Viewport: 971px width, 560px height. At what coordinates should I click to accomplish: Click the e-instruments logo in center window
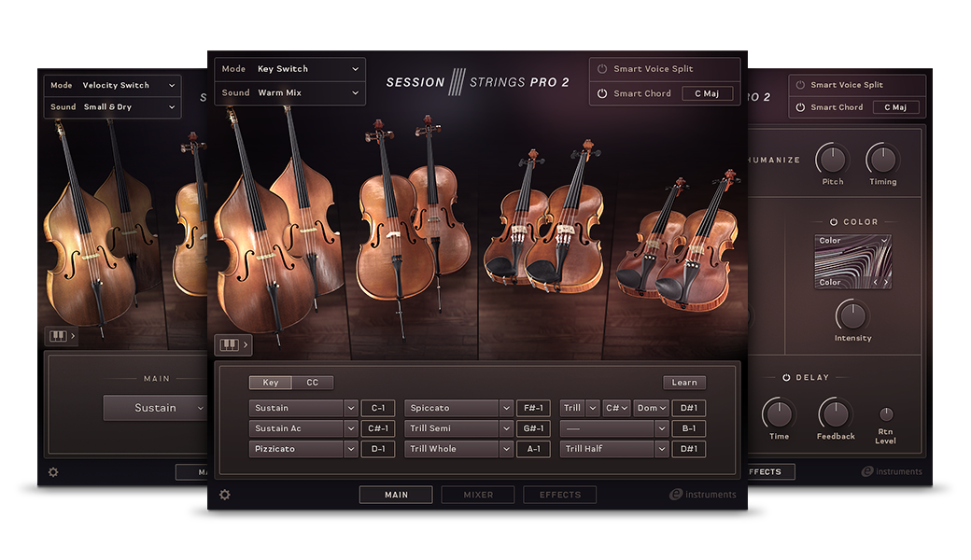pos(703,495)
